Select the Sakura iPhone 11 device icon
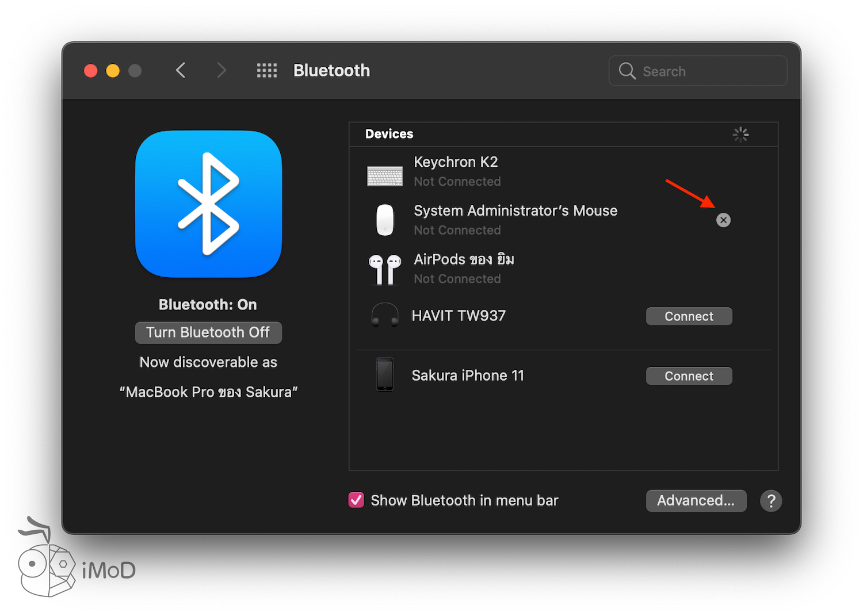Screen dimensions: 863x616 point(384,375)
